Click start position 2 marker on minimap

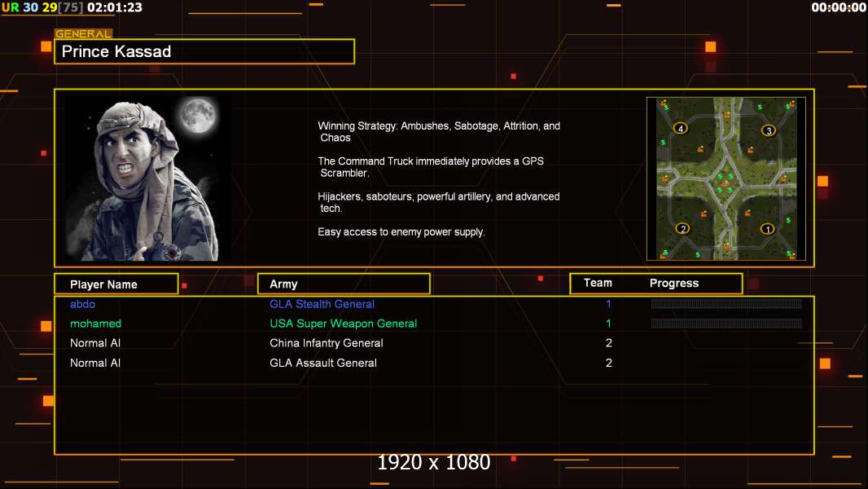[x=682, y=229]
